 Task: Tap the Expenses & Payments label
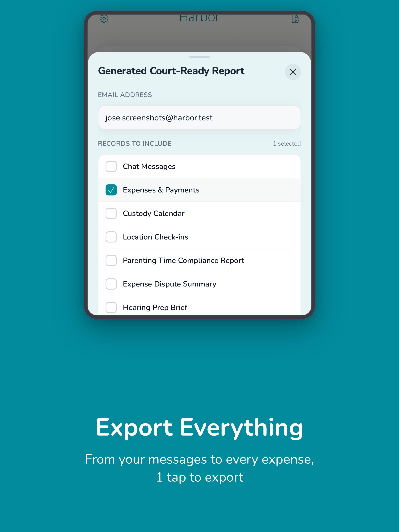pyautogui.click(x=161, y=190)
